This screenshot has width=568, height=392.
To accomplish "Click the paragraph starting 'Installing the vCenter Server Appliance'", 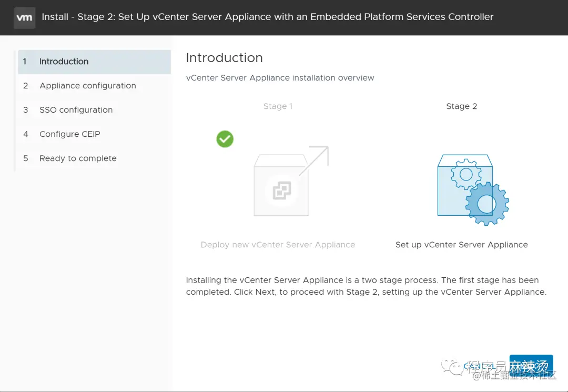I will pos(366,286).
